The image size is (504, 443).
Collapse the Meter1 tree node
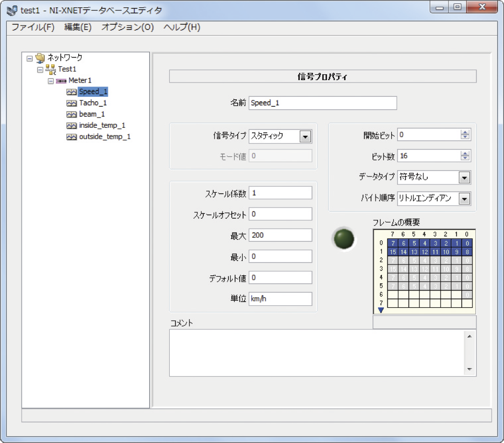tap(51, 81)
